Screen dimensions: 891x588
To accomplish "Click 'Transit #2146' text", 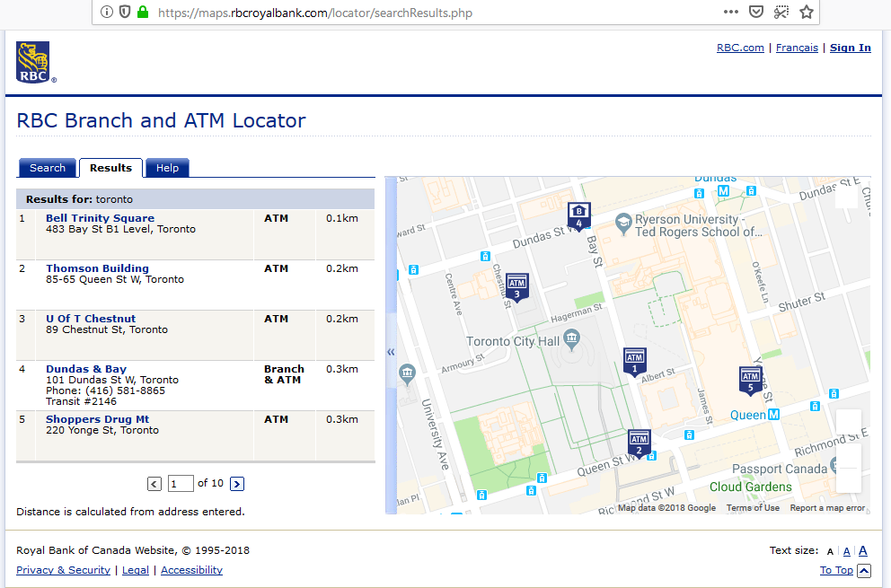I will [81, 401].
